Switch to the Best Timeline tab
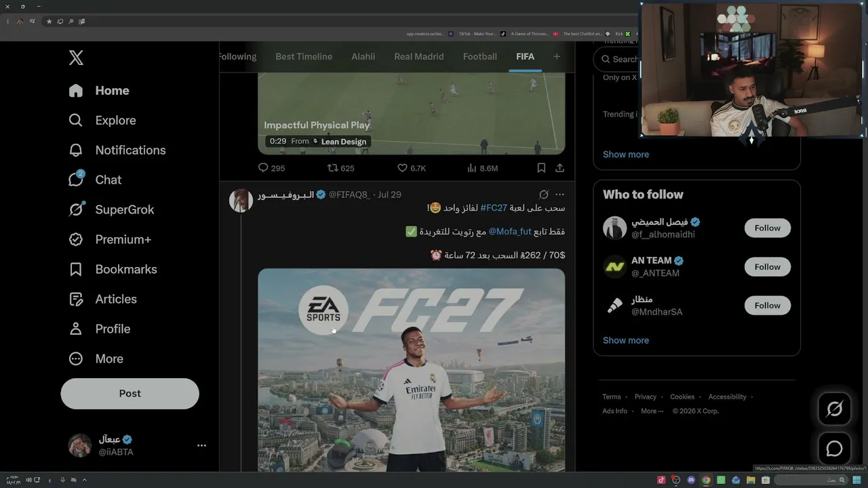The width and height of the screenshot is (868, 488). point(304,57)
